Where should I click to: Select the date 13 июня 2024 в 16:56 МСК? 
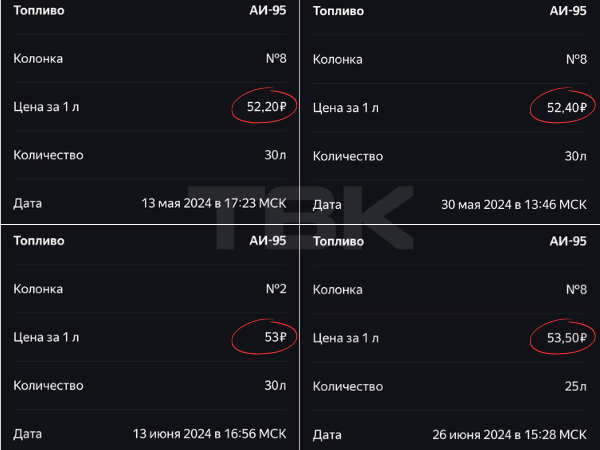click(x=209, y=434)
